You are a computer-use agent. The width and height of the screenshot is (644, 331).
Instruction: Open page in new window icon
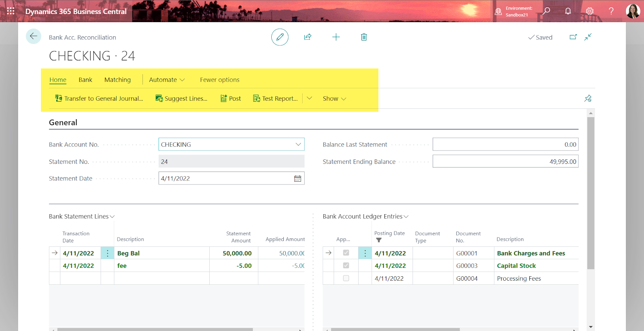(x=573, y=37)
